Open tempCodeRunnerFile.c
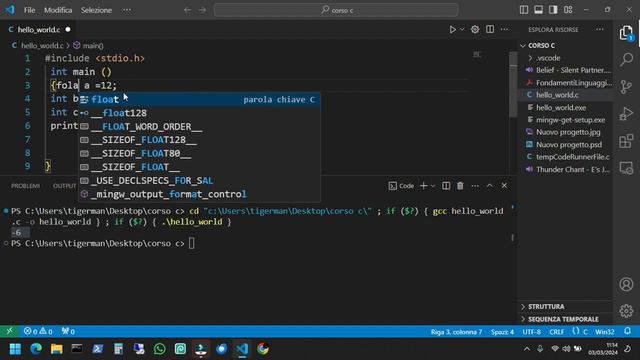The image size is (640, 360). coord(565,157)
